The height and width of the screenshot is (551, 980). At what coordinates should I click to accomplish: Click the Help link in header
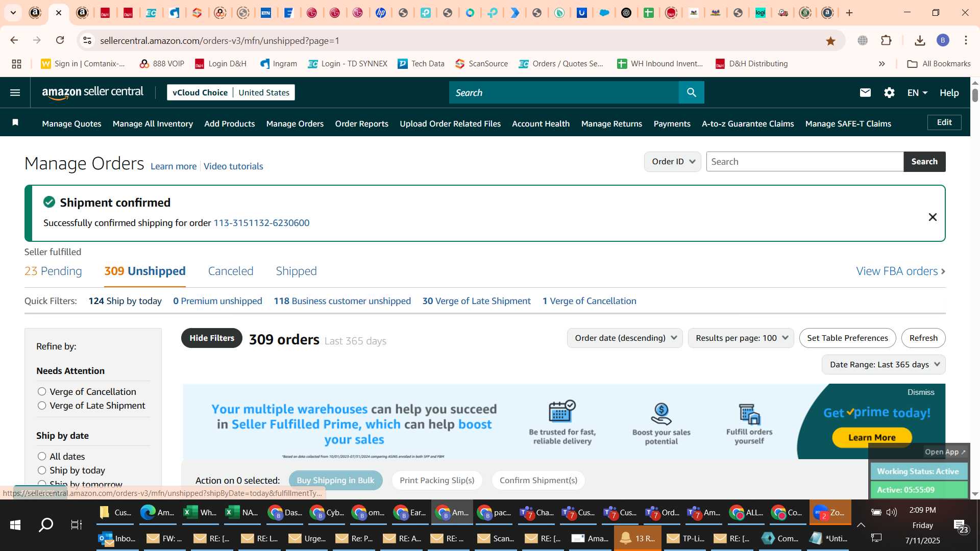[x=949, y=92]
